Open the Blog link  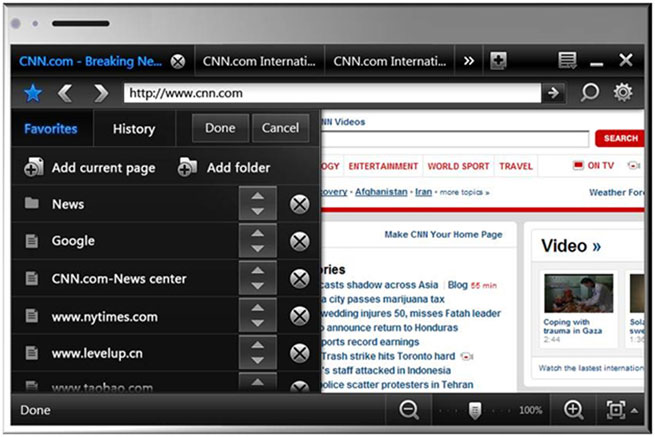point(457,285)
